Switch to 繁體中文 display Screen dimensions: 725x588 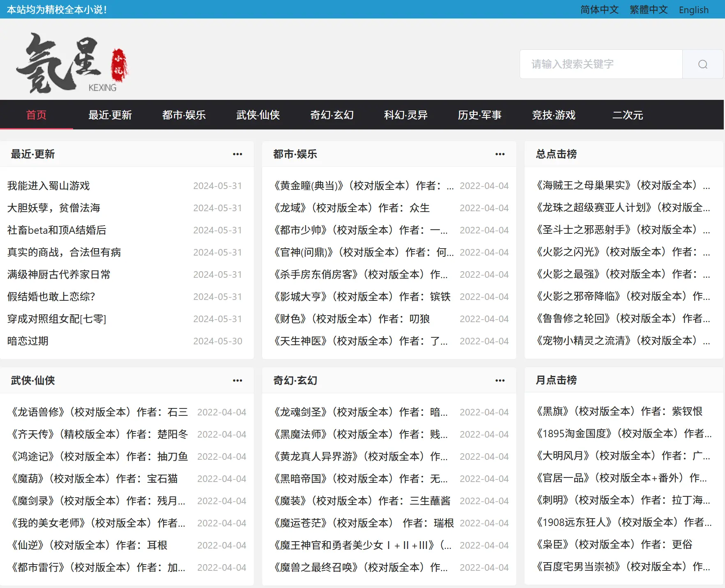click(648, 9)
